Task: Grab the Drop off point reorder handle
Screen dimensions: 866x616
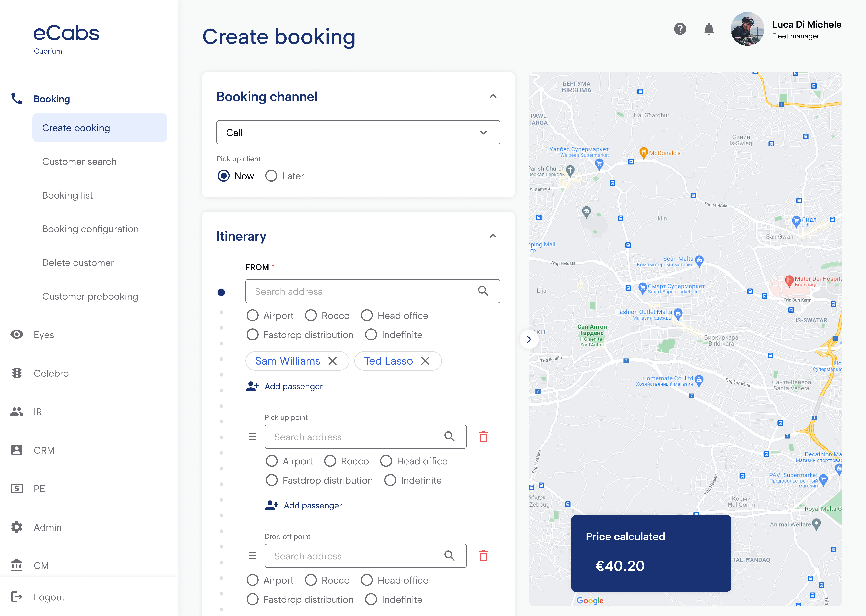Action: [x=253, y=556]
